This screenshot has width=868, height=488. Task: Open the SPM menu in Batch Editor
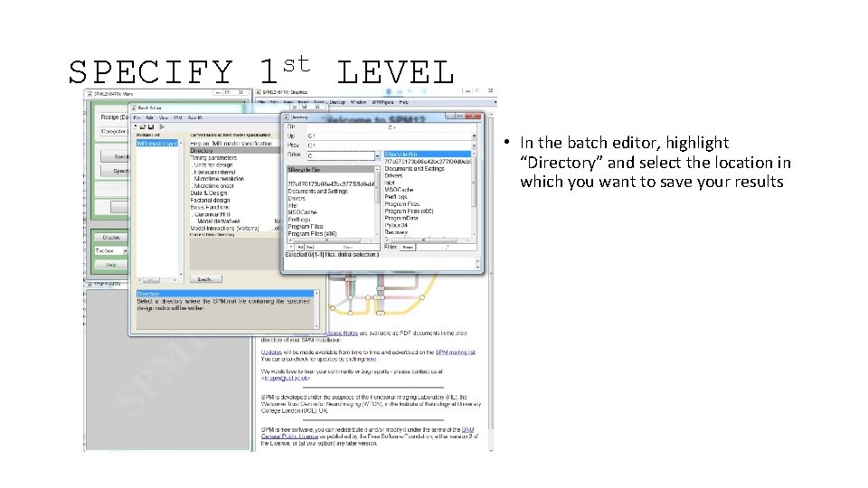tap(178, 117)
